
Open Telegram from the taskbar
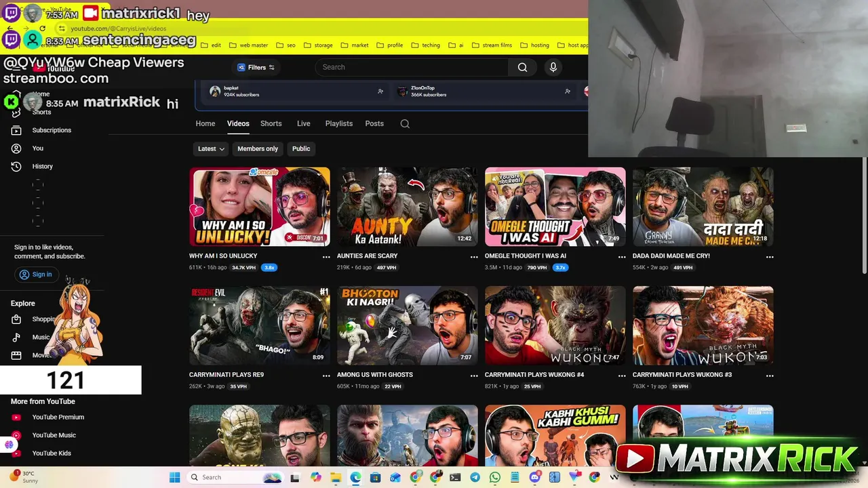[475, 477]
